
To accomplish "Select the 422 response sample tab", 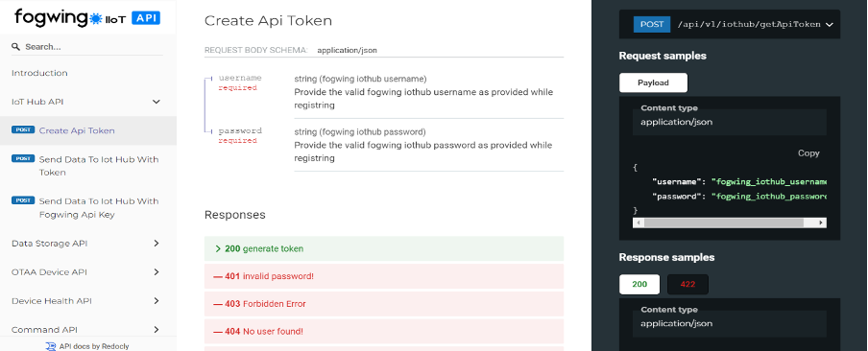I will pos(687,284).
